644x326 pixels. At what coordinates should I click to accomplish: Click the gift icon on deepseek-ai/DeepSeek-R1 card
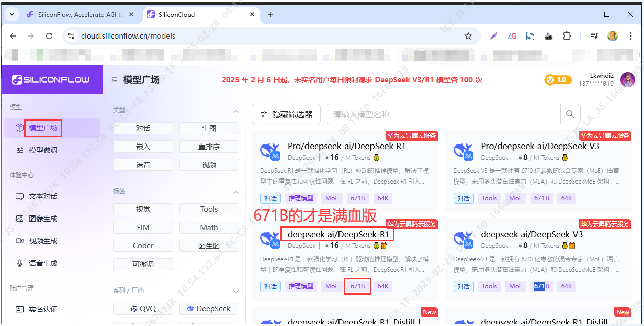tap(384, 246)
